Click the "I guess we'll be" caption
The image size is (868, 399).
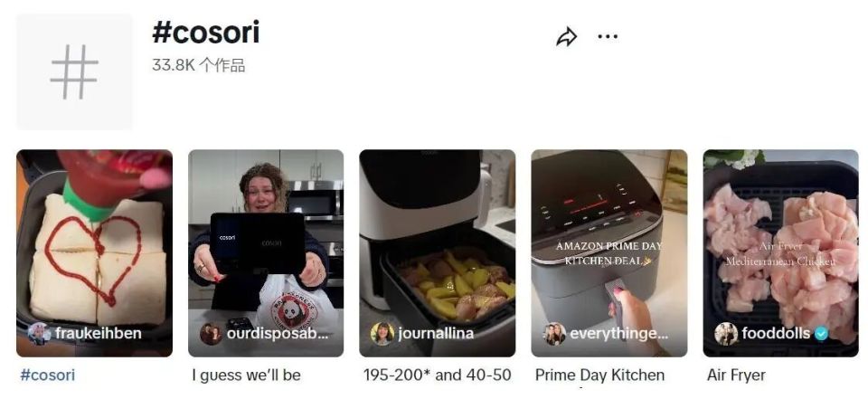pyautogui.click(x=246, y=375)
